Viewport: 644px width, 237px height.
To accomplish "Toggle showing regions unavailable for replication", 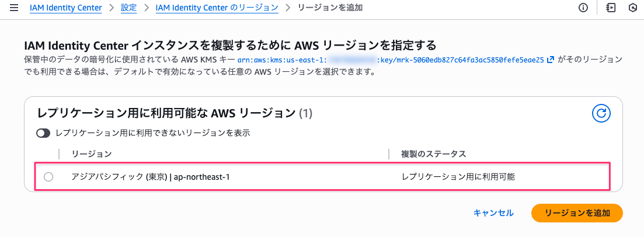I will 44,133.
